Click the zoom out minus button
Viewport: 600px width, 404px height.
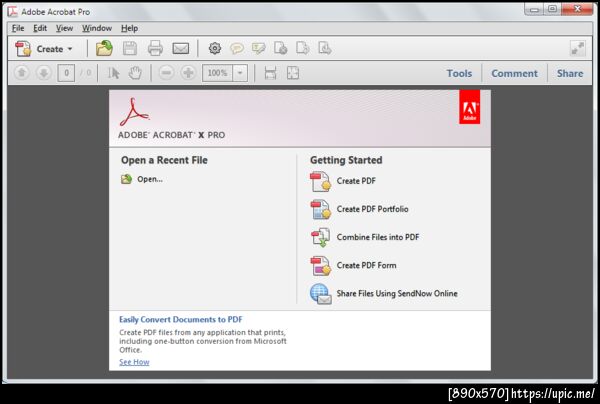coord(166,73)
